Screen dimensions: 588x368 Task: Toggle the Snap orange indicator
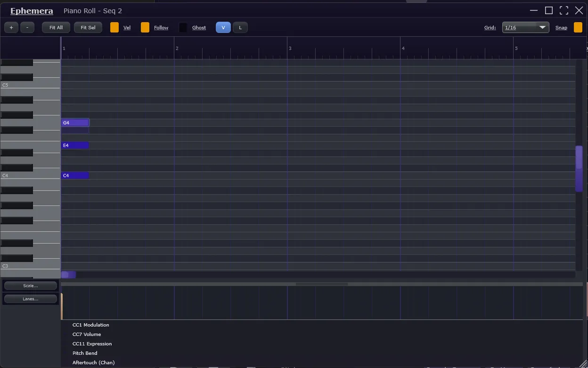coord(578,27)
